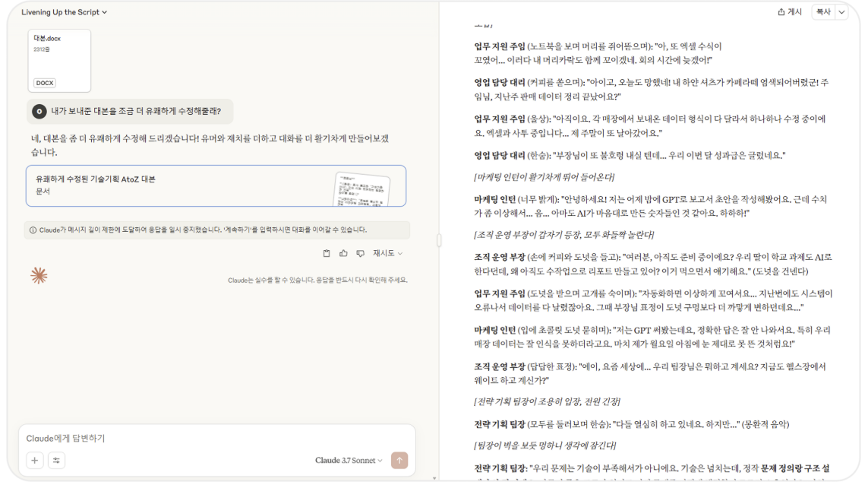Screen dimensions: 868x485
Task: Open the 재시도 retry dropdown
Action: pos(387,253)
